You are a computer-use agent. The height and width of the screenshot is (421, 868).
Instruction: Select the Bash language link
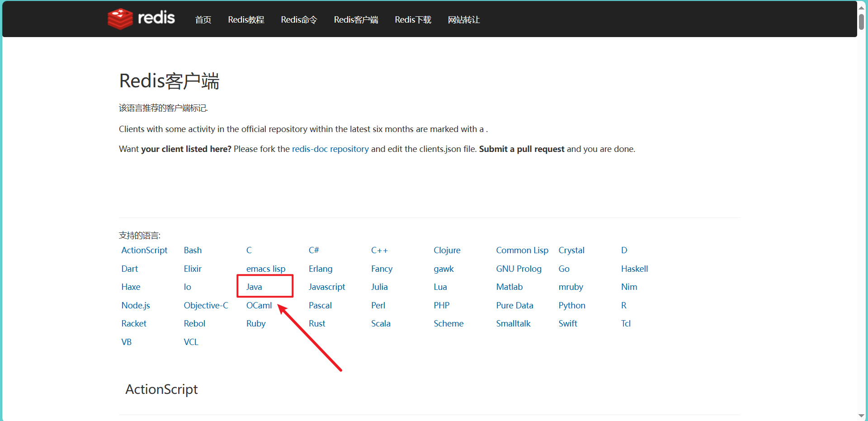click(x=193, y=251)
